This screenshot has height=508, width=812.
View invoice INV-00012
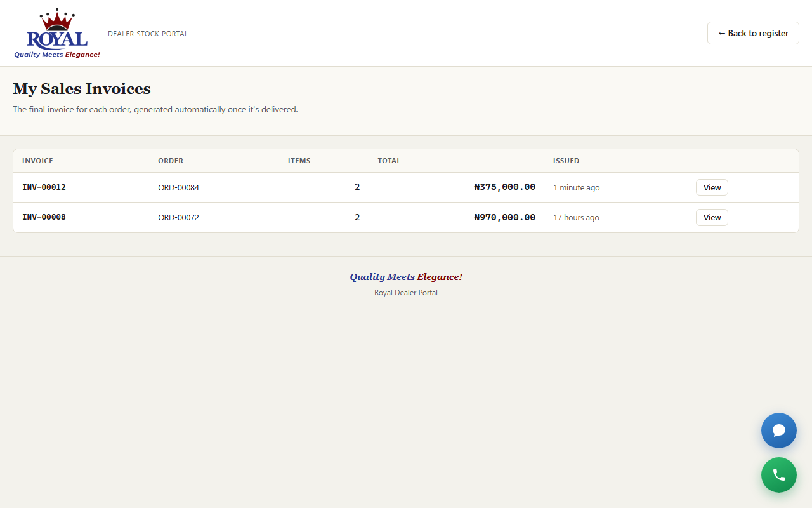tap(712, 187)
